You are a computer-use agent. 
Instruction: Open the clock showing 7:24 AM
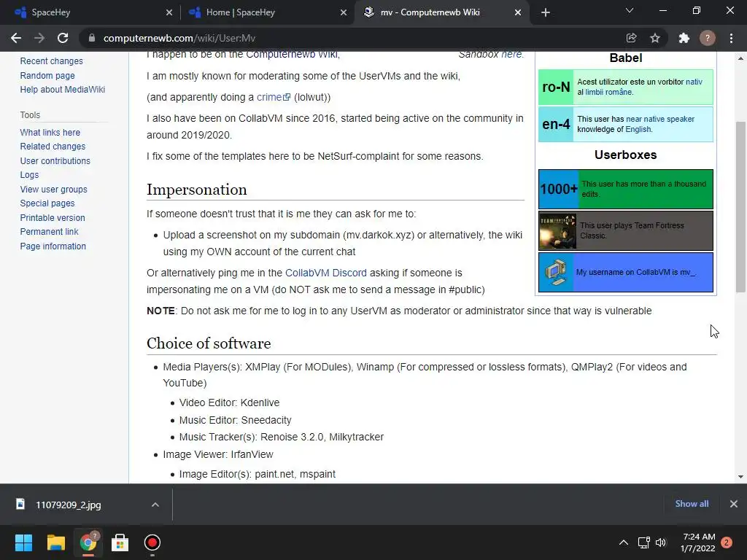coord(698,542)
